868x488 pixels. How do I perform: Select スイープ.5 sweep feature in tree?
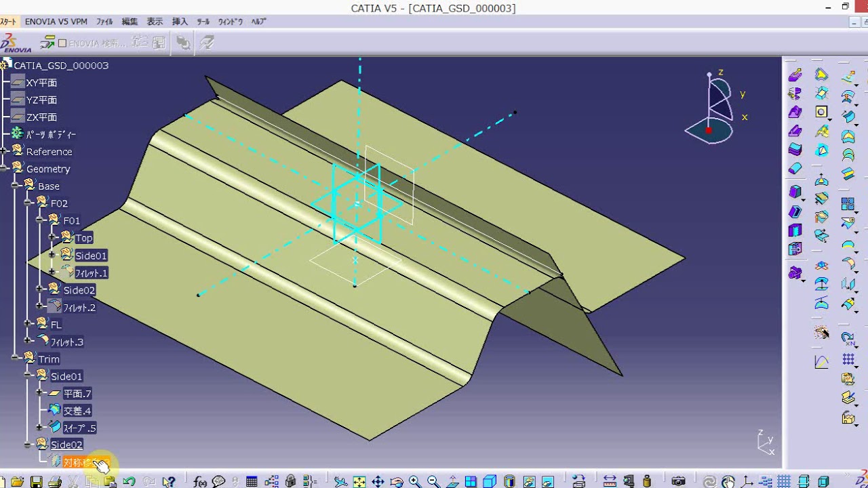click(79, 428)
